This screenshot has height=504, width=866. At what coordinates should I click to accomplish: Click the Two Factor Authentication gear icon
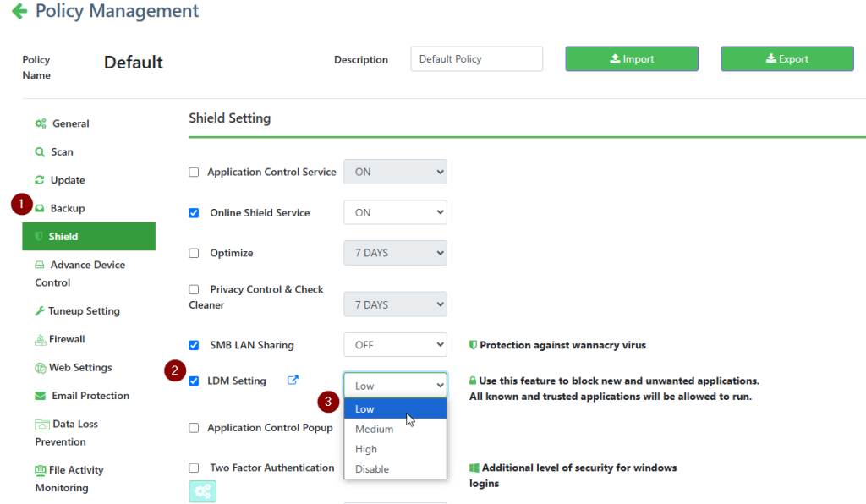(x=202, y=491)
